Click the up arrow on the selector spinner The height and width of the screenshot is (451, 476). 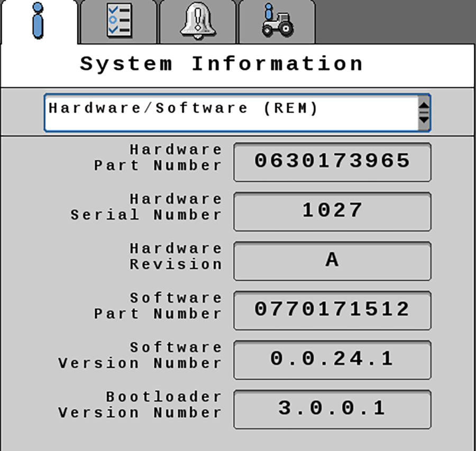(424, 104)
